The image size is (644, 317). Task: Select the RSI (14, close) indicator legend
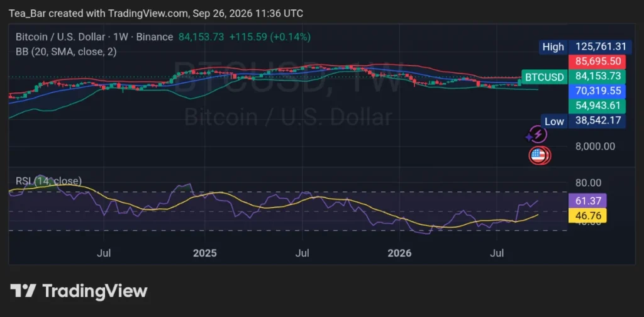tap(48, 181)
